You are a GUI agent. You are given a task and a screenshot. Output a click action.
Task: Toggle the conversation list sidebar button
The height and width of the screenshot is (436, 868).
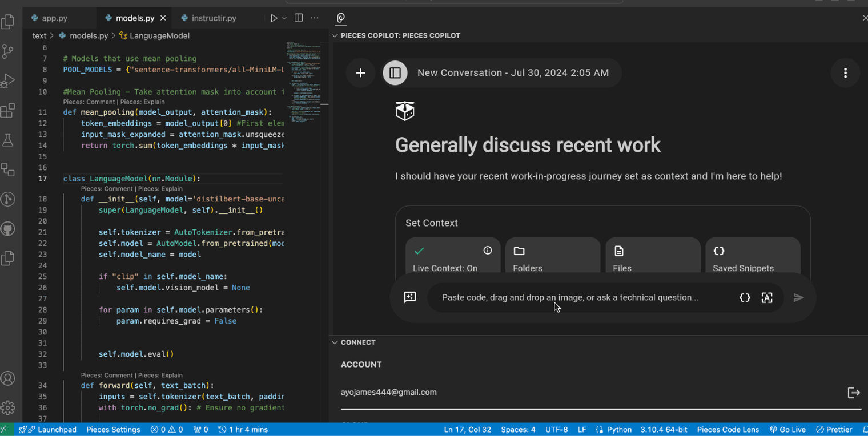coord(395,73)
